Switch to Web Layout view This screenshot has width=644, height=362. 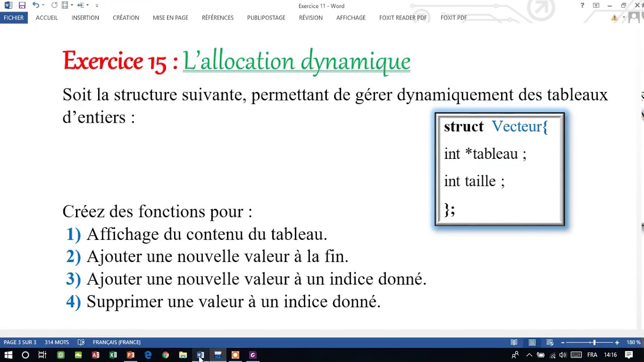click(x=550, y=342)
